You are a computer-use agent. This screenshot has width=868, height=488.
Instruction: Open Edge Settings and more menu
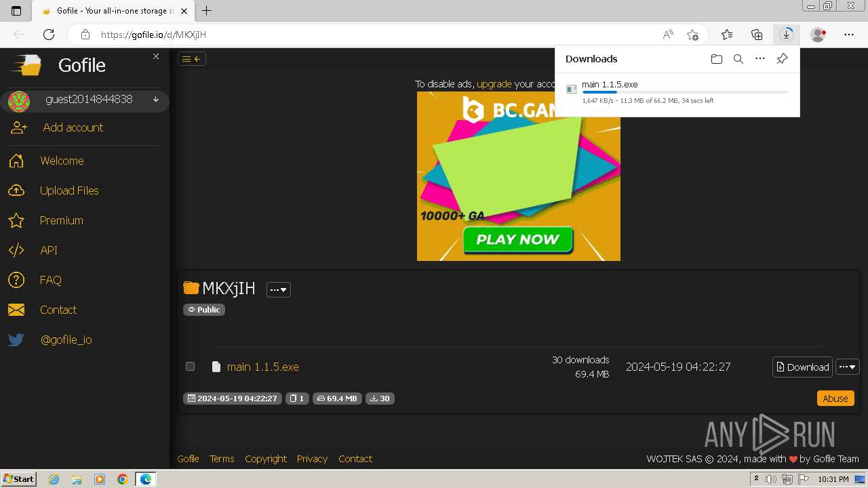849,35
